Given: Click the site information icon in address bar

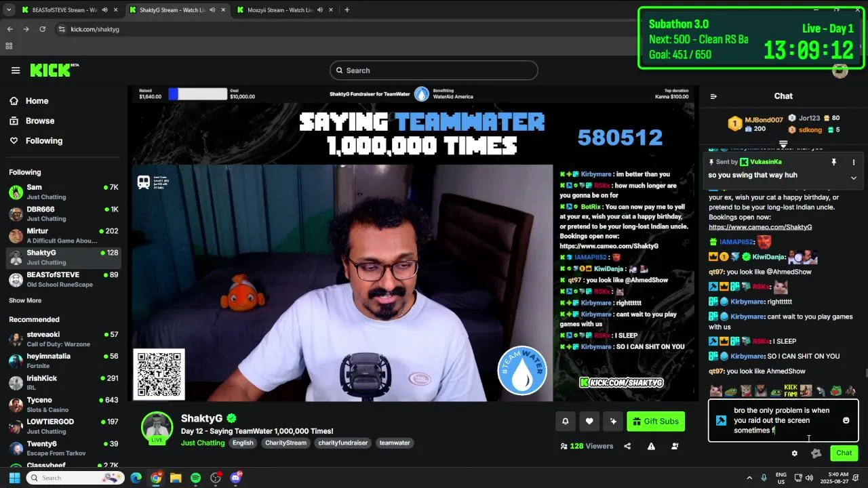Looking at the screenshot, I should coord(62,29).
